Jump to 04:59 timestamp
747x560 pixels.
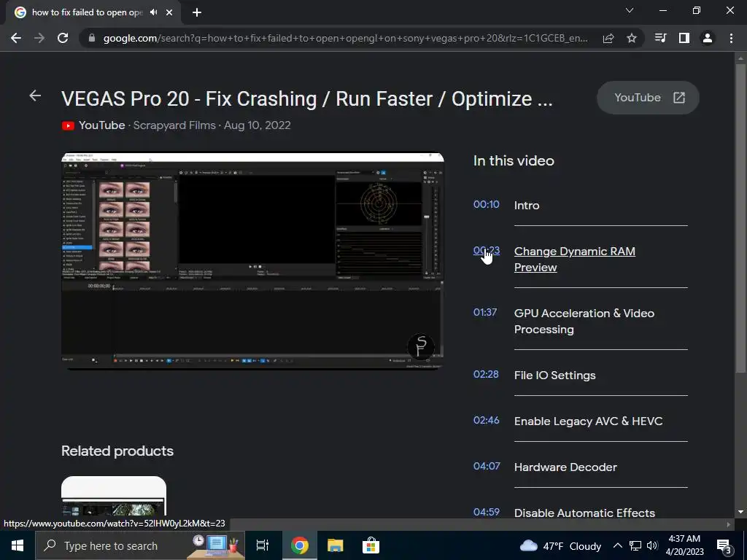[x=487, y=512]
